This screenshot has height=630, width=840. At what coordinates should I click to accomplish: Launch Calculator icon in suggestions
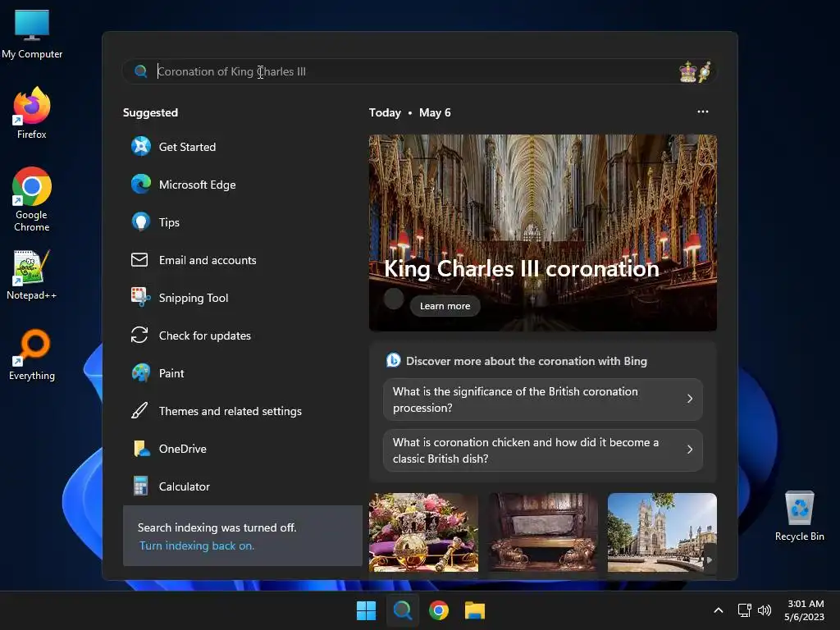point(140,486)
